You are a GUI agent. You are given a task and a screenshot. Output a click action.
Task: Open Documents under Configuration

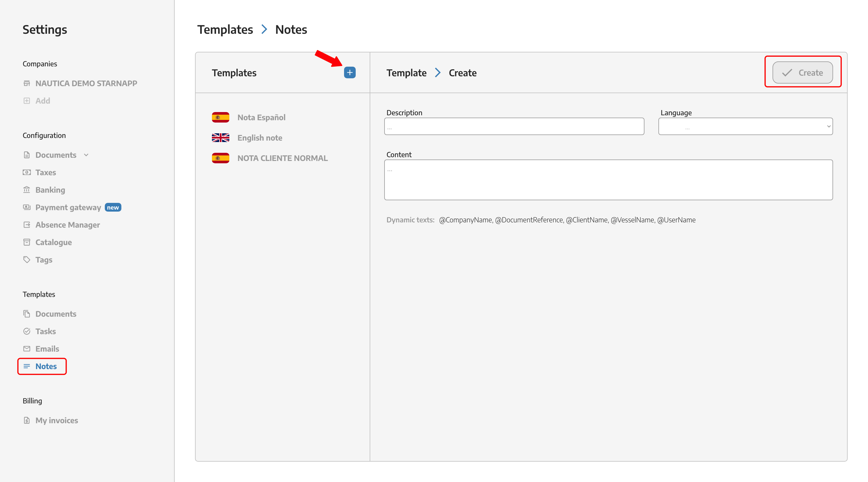click(56, 155)
